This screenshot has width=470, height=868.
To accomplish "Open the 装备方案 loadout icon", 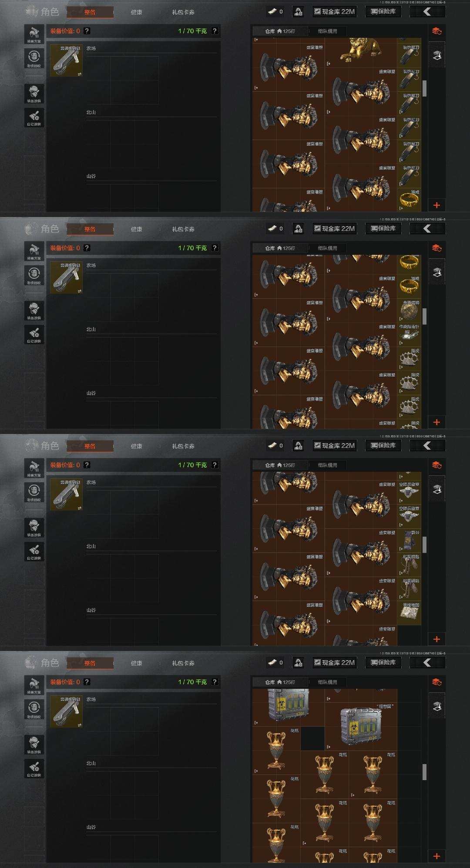I will 34,34.
